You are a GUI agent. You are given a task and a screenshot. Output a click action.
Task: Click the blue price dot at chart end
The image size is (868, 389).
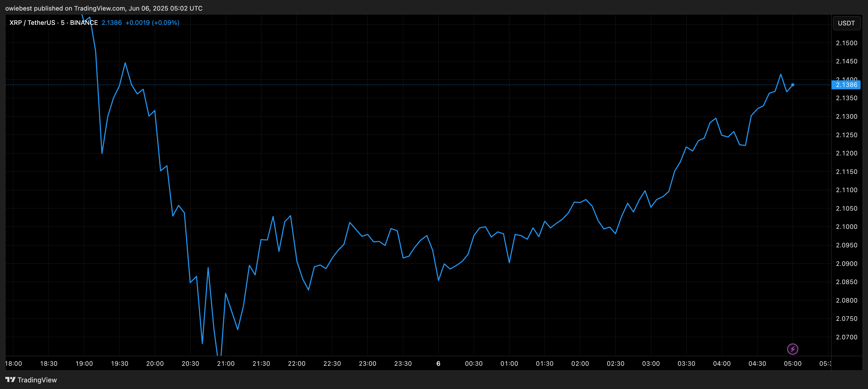coord(793,85)
